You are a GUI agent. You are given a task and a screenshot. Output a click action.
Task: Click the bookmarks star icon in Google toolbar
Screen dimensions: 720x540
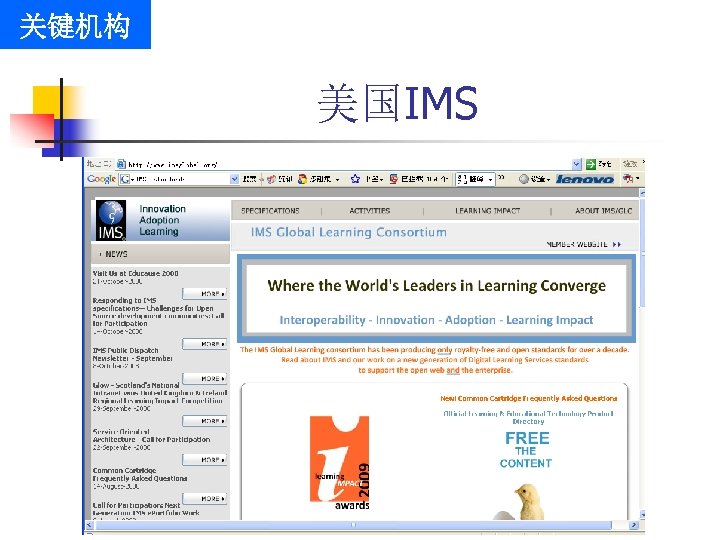coord(355,179)
